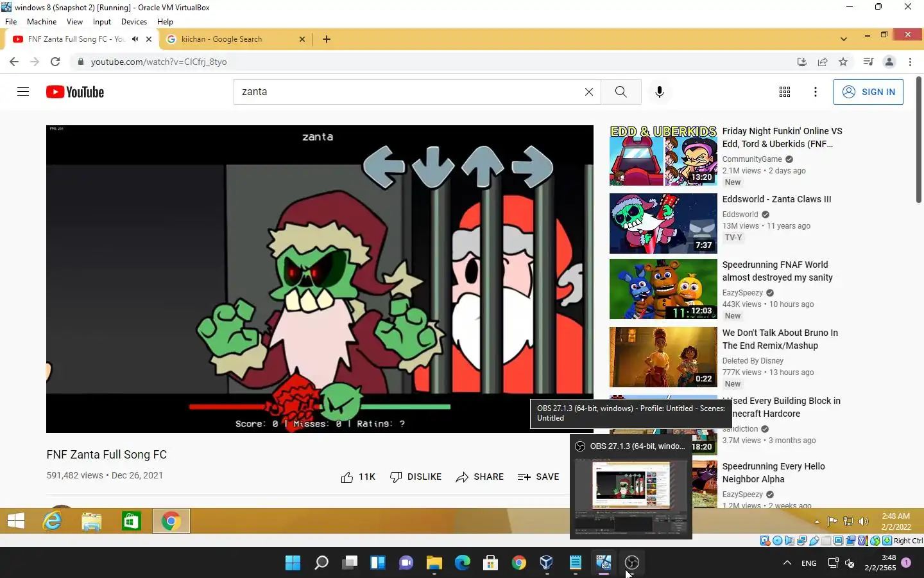Open VirtualBox Machine menu
The height and width of the screenshot is (578, 924).
(x=42, y=21)
